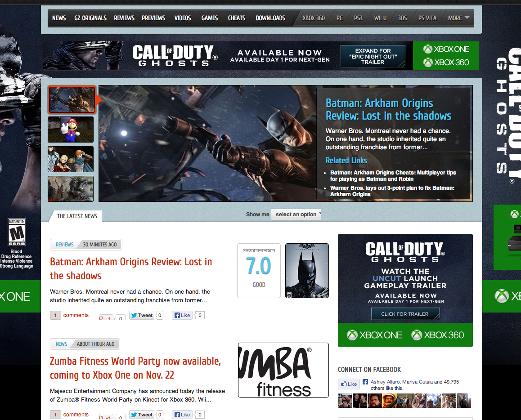521x420 pixels.
Task: Select the PC platform tab
Action: click(339, 18)
